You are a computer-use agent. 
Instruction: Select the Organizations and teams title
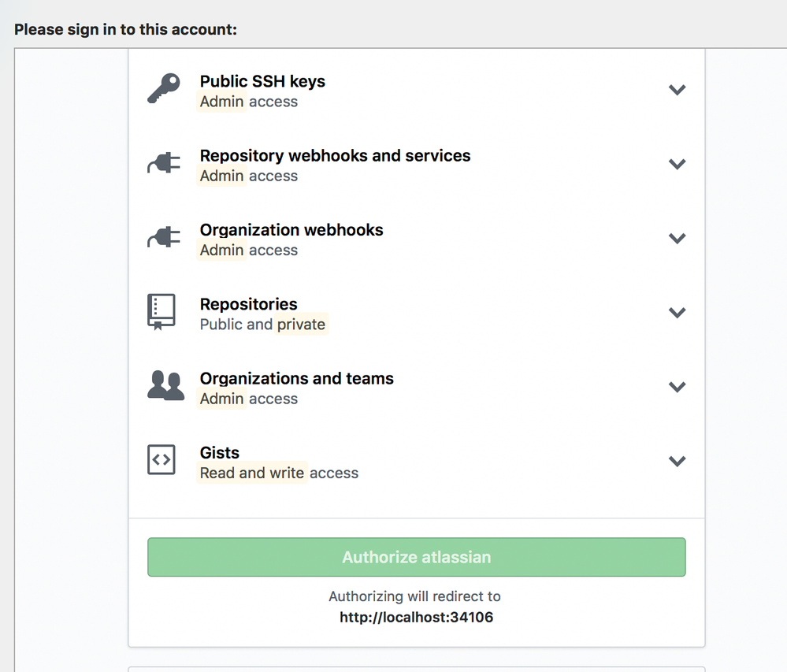pyautogui.click(x=296, y=378)
